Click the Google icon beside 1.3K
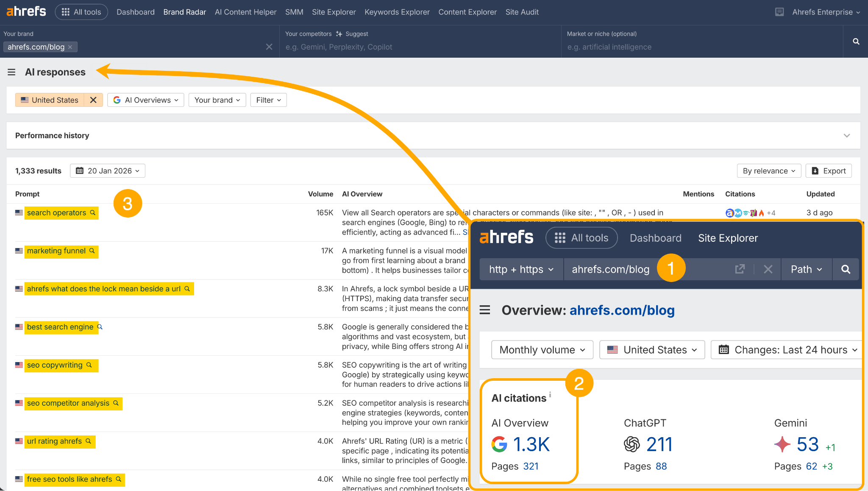The width and height of the screenshot is (868, 491). click(x=499, y=445)
